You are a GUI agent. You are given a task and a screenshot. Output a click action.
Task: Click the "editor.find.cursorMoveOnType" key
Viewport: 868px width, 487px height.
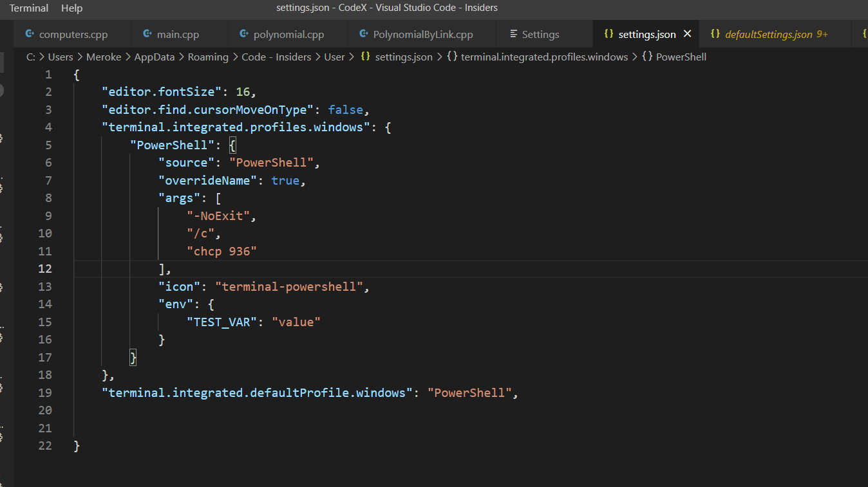(x=207, y=110)
